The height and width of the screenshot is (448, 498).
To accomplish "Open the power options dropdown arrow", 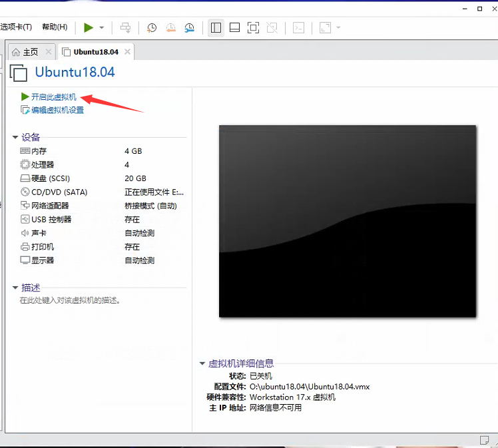I will pyautogui.click(x=102, y=27).
